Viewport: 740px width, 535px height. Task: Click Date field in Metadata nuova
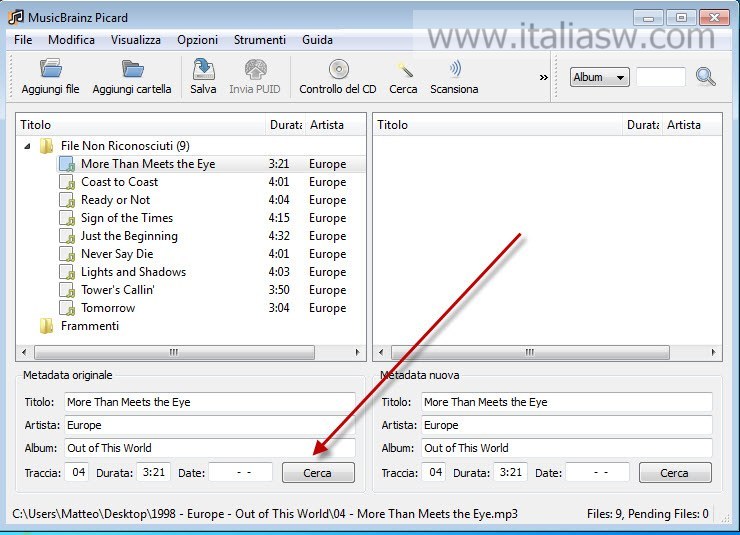point(597,472)
